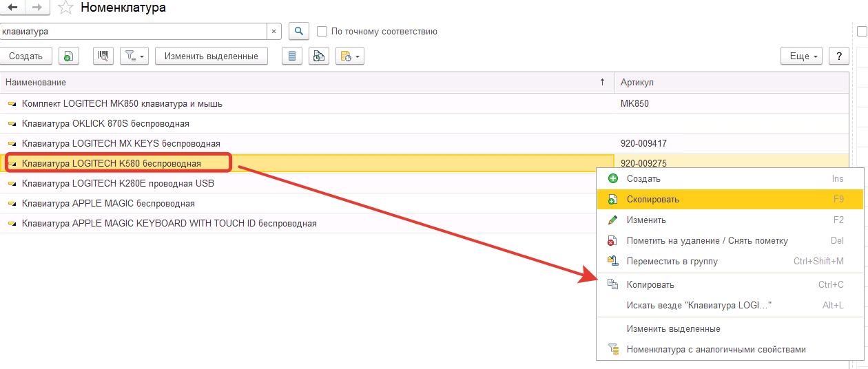Choose Переместить в группу menu item
This screenshot has width=868, height=369.
pyautogui.click(x=730, y=261)
